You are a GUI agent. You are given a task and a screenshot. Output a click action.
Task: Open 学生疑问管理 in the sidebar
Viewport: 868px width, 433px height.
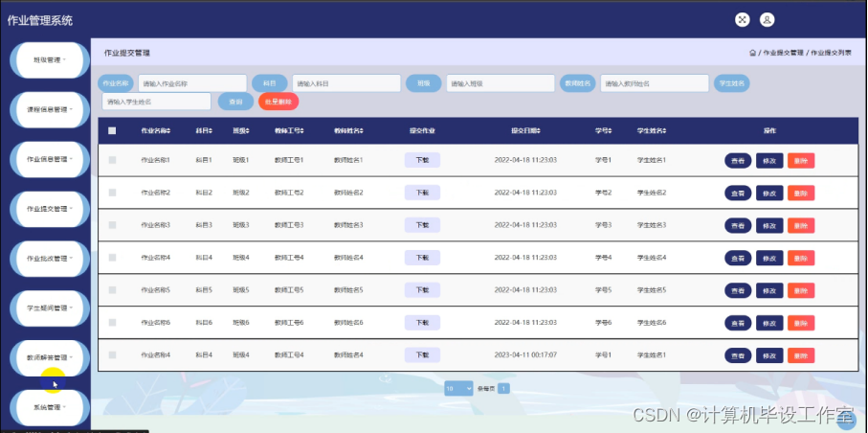(x=50, y=308)
